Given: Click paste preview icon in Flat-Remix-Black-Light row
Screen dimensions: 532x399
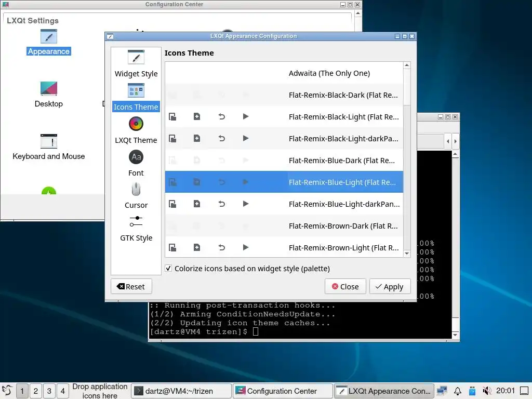Looking at the screenshot, I should click(172, 117).
